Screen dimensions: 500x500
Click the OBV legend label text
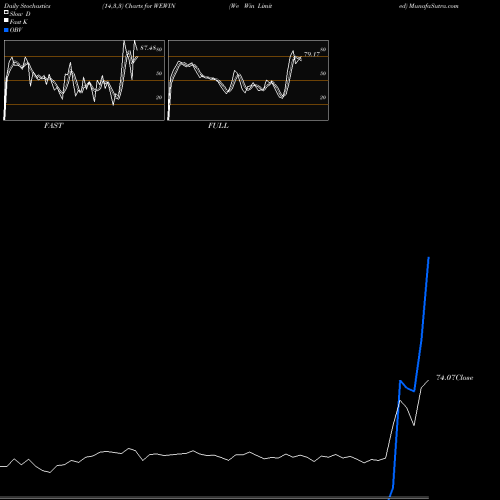tap(16, 30)
